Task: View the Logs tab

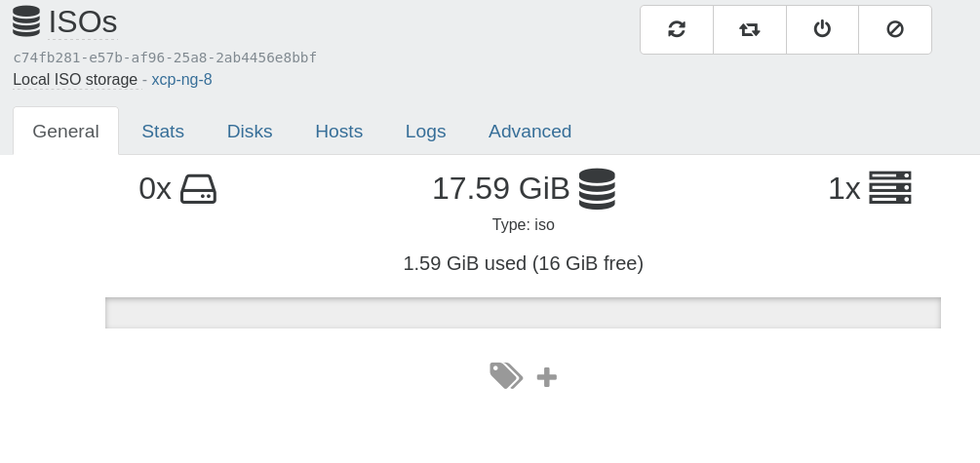Action: (x=425, y=132)
